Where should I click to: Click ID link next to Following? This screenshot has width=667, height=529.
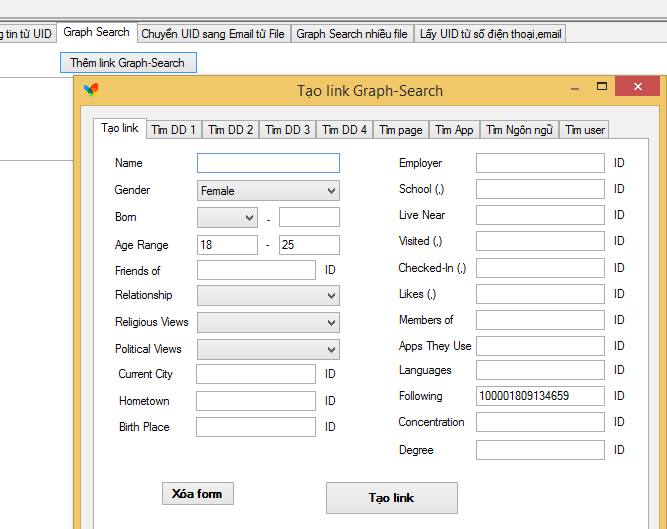pyautogui.click(x=619, y=396)
